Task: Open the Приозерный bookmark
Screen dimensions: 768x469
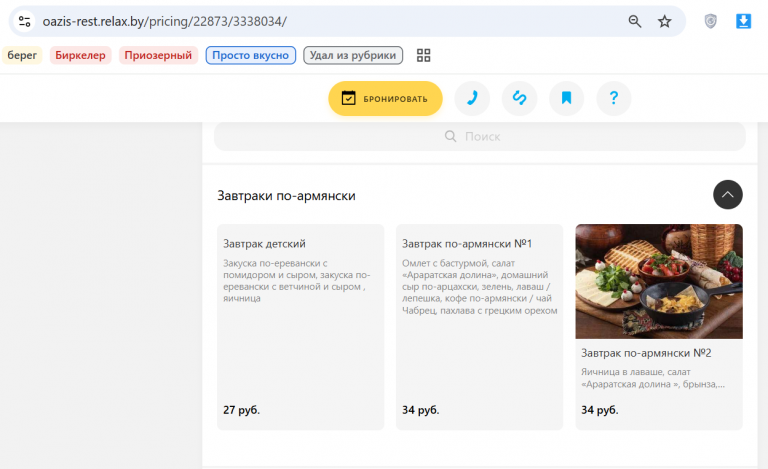Action: (x=158, y=55)
